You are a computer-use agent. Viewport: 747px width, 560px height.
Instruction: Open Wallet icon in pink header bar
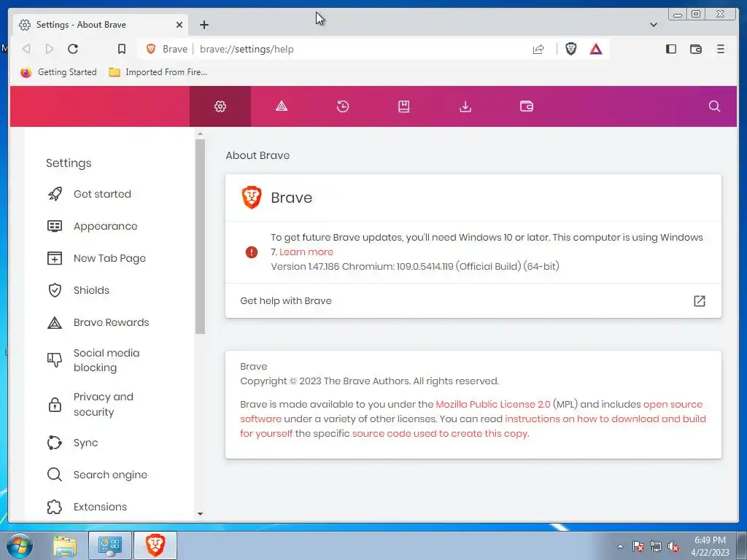coord(527,106)
